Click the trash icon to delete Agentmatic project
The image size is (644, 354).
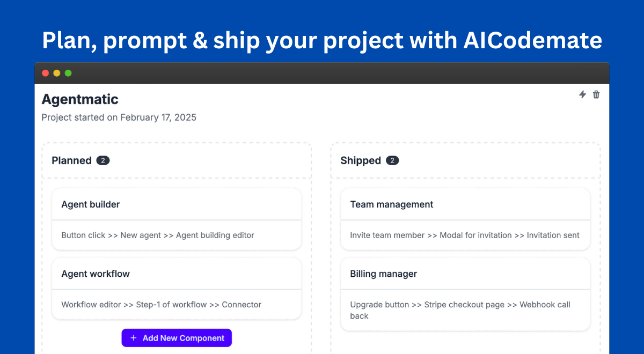596,94
